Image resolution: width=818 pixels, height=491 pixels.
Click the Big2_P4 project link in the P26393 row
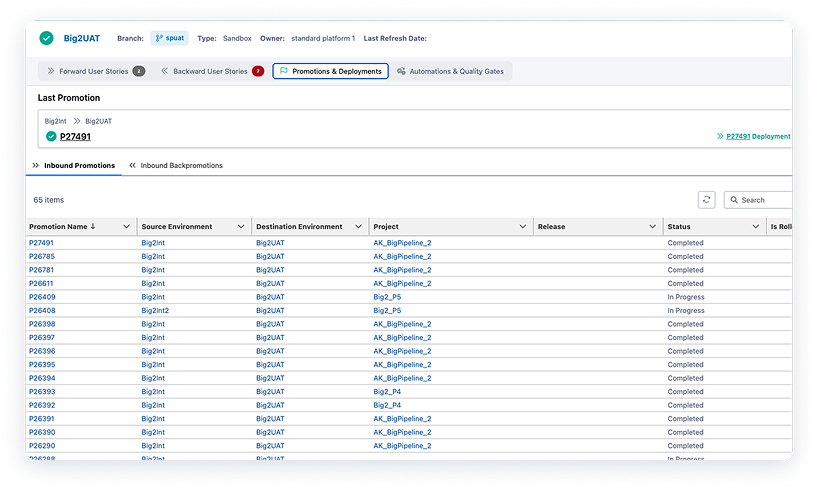tap(387, 391)
